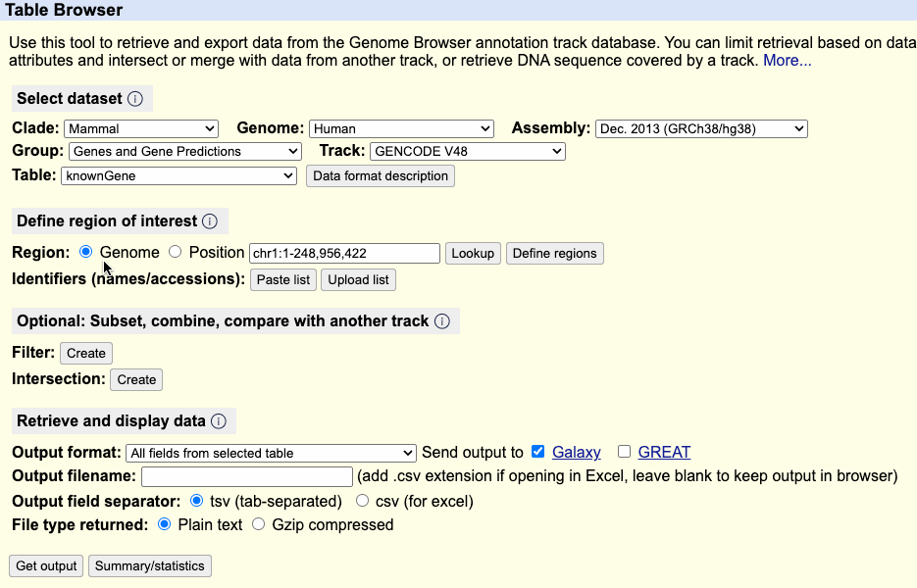Choose csv (for excel) field separator
This screenshot has height=588, width=917.
point(362,501)
